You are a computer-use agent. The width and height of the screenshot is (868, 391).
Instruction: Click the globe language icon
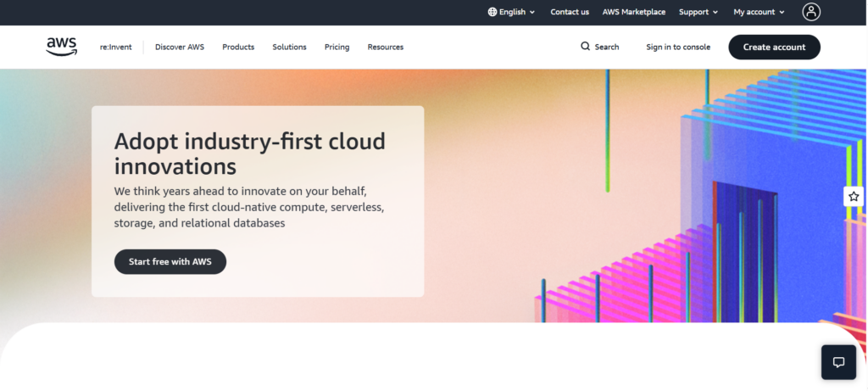492,12
